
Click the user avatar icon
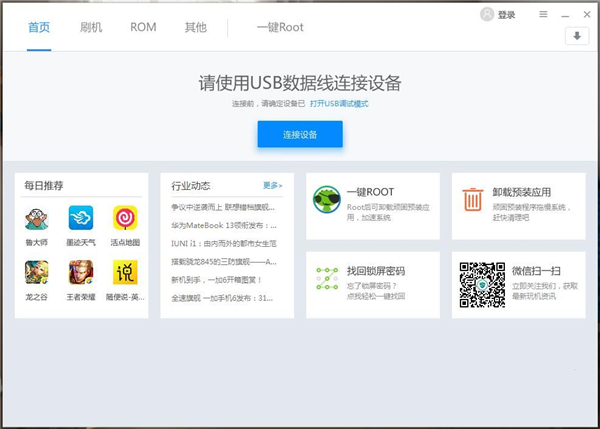pos(487,15)
